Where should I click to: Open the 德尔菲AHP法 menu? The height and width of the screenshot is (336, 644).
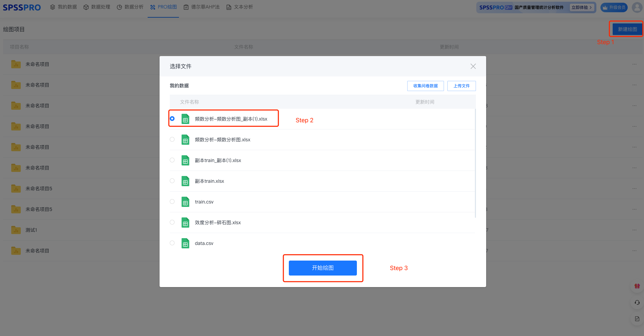(201, 7)
